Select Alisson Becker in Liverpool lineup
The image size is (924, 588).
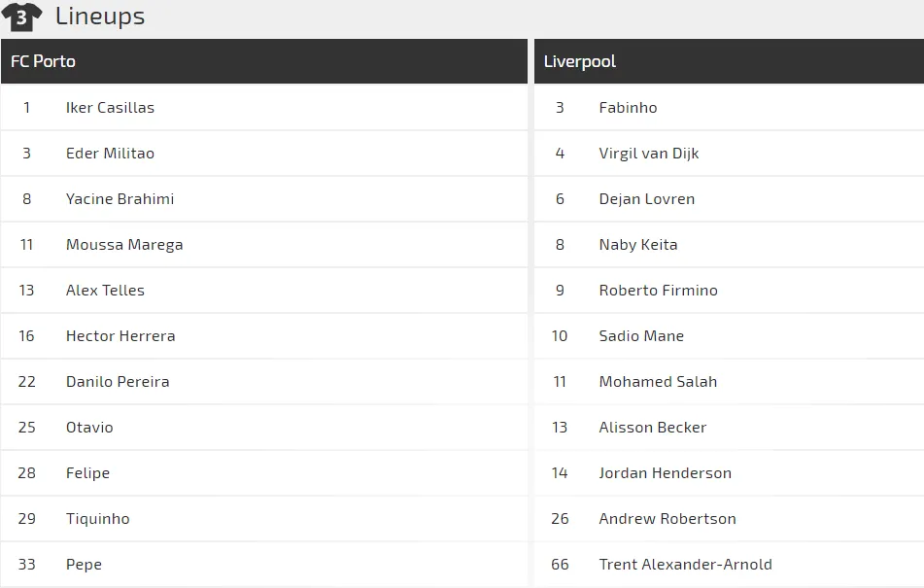(x=652, y=428)
